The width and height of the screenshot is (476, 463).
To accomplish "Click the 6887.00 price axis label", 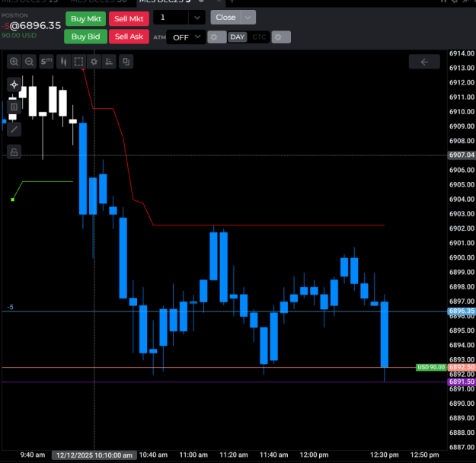I will click(462, 447).
